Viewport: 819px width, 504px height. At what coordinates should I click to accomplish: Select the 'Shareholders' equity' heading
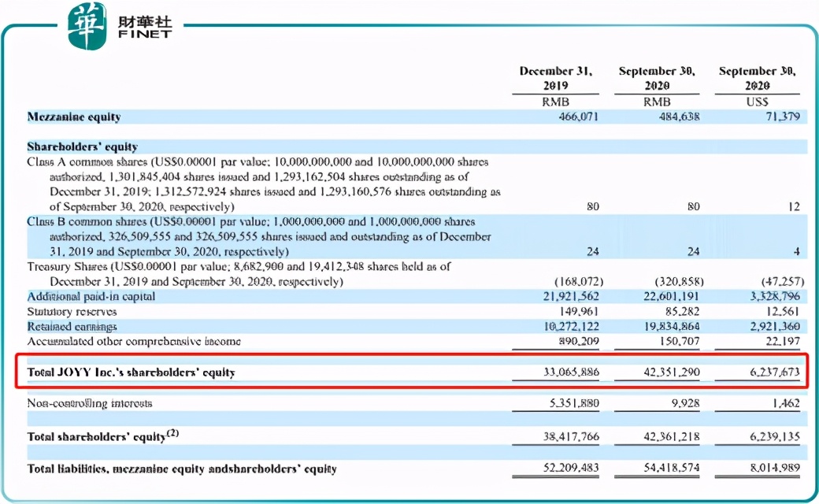[x=83, y=146]
